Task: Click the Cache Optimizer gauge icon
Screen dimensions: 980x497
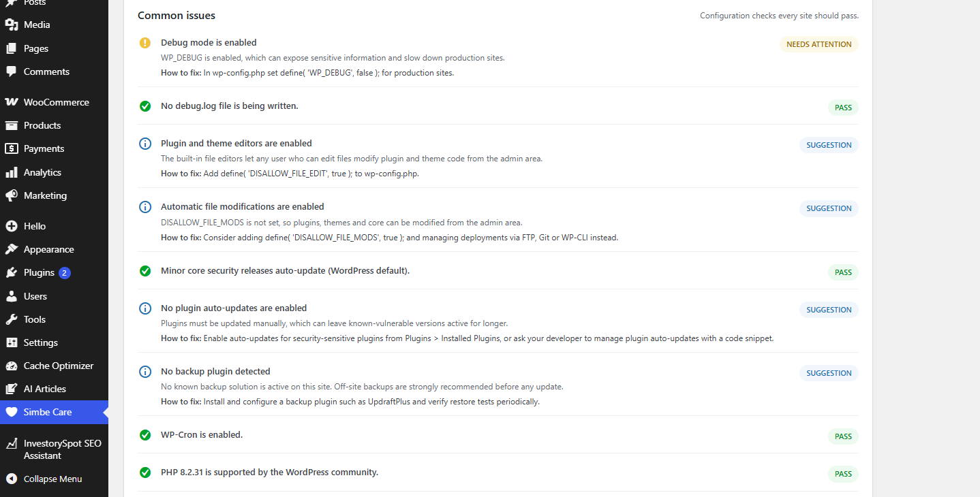Action: click(12, 366)
